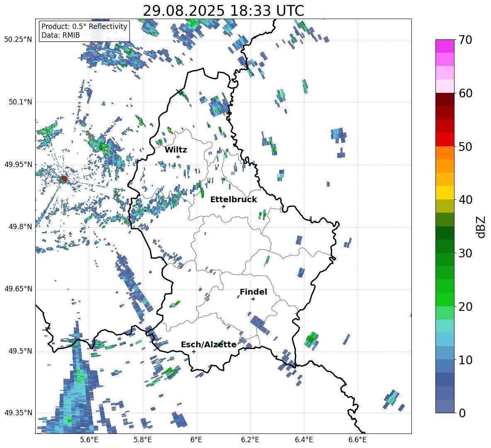This screenshot has height=448, width=491.
Task: Click the 49.8°N latitude label
Action: click(x=20, y=227)
